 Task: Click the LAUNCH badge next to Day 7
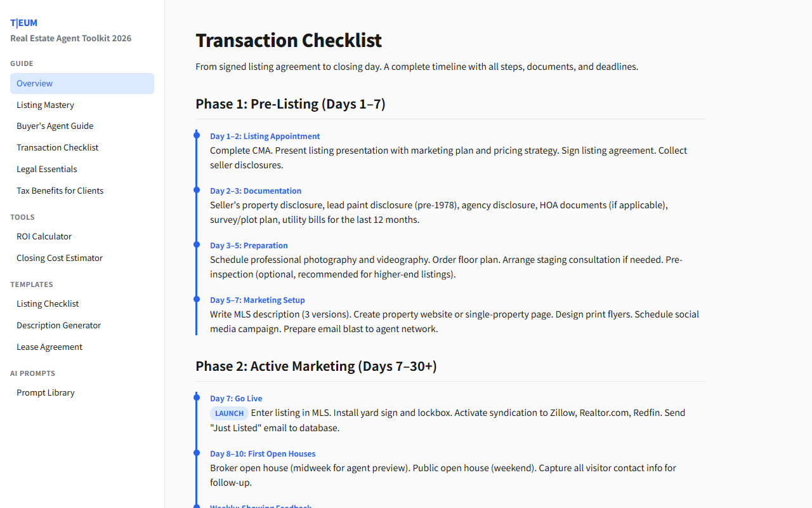coord(228,413)
